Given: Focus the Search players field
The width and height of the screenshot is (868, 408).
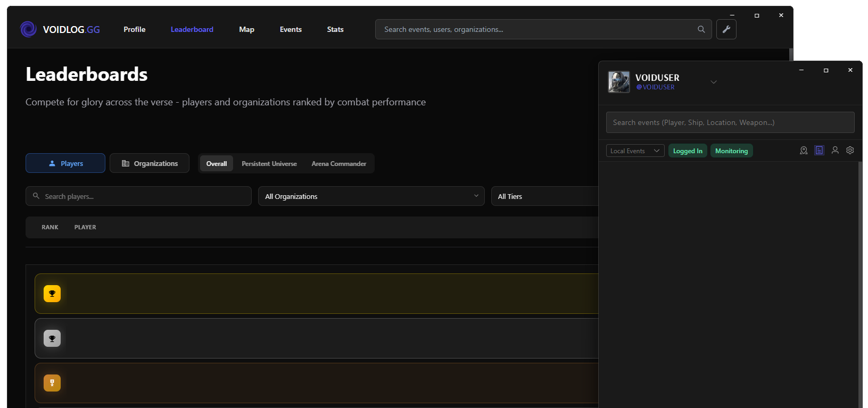Looking at the screenshot, I should tap(138, 196).
